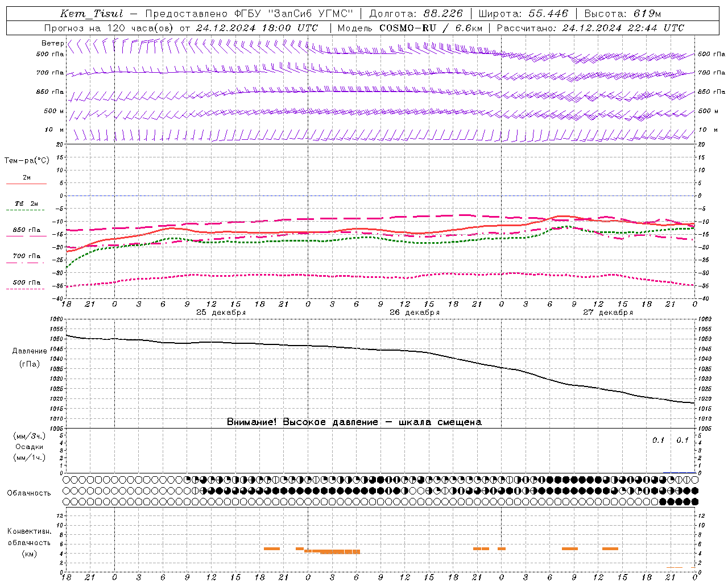Screen dimensions: 728x582
Task: Click the (мм/1ч.) precipitation unit label
Action: coord(30,458)
